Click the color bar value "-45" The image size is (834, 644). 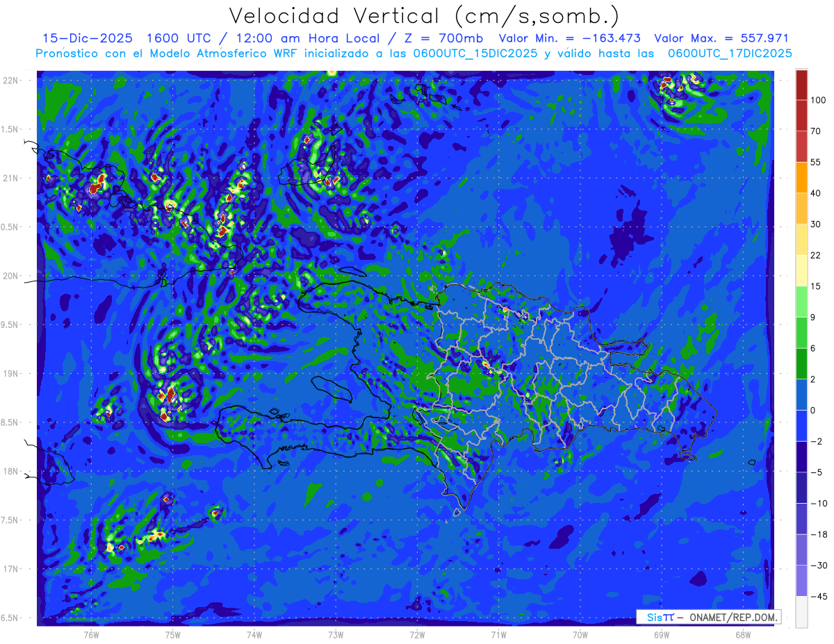coord(818,596)
